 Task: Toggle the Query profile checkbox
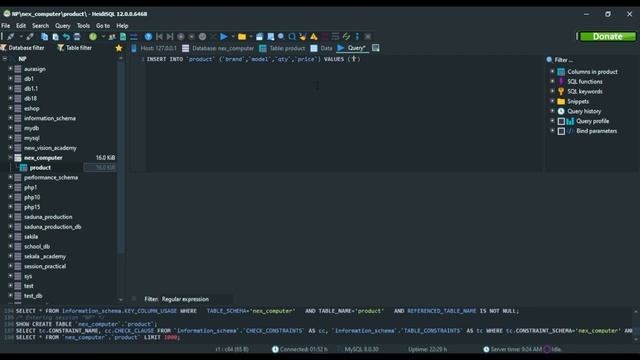pos(561,121)
